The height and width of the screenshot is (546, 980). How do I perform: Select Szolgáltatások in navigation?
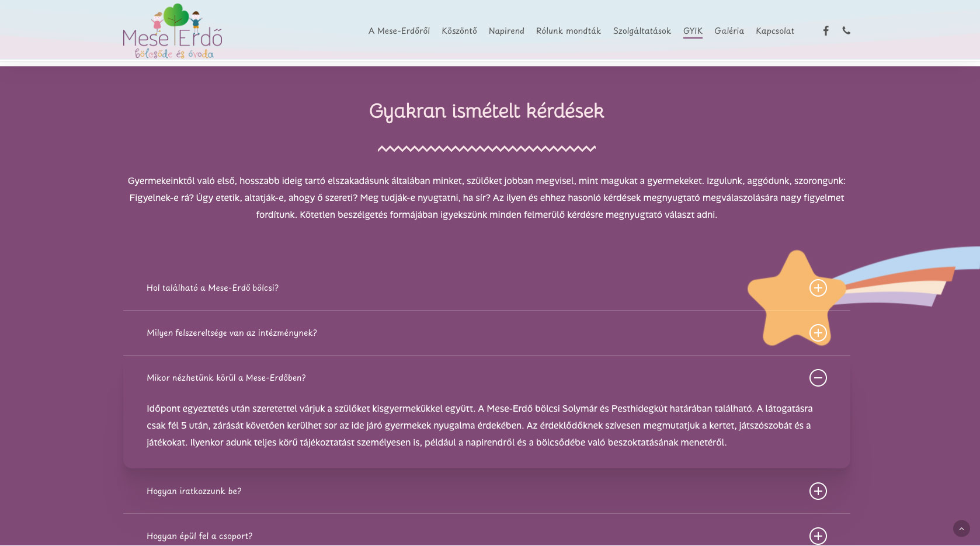click(642, 31)
